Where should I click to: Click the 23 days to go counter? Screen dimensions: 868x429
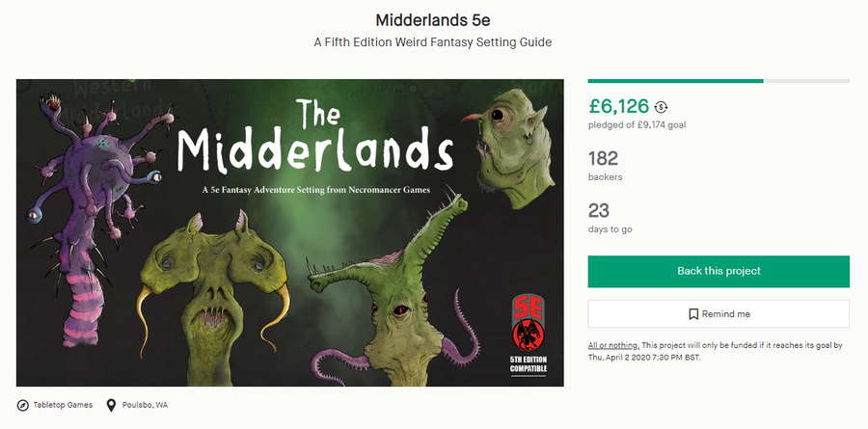pyautogui.click(x=598, y=210)
